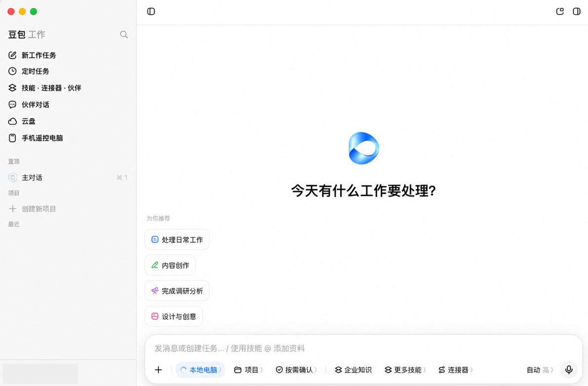Choose the 内容创作 suggestion
The image size is (588, 386).
click(x=170, y=266)
